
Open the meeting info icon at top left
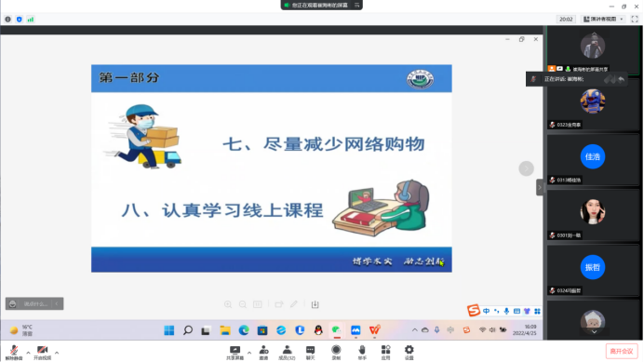tap(7, 20)
